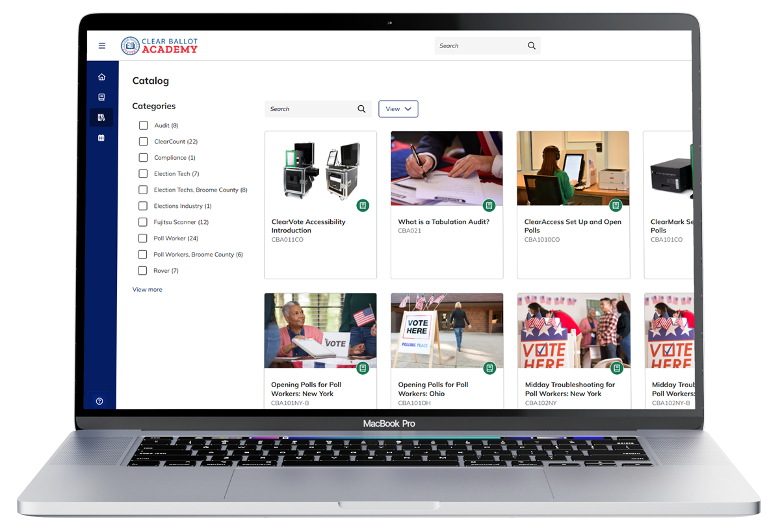Check the Fujitsu Scanner (12) category
Screen dimensions: 780x532
pyautogui.click(x=143, y=222)
